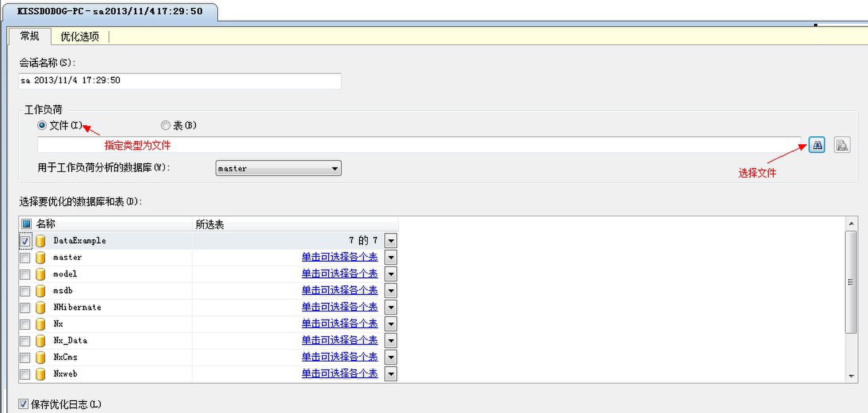The height and width of the screenshot is (413, 868).
Task: Click the NHibernate database cylinder icon
Action: click(x=40, y=307)
